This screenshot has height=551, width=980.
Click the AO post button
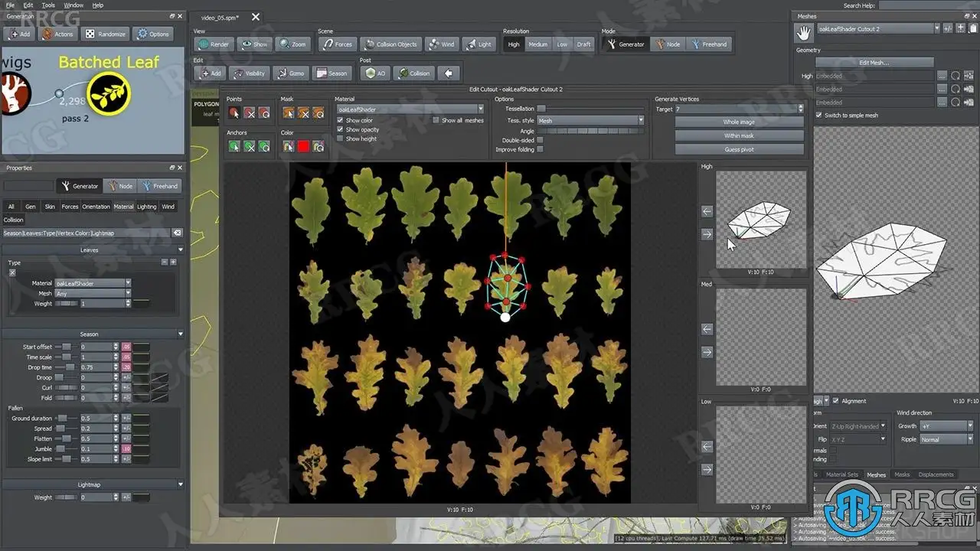[x=375, y=73]
